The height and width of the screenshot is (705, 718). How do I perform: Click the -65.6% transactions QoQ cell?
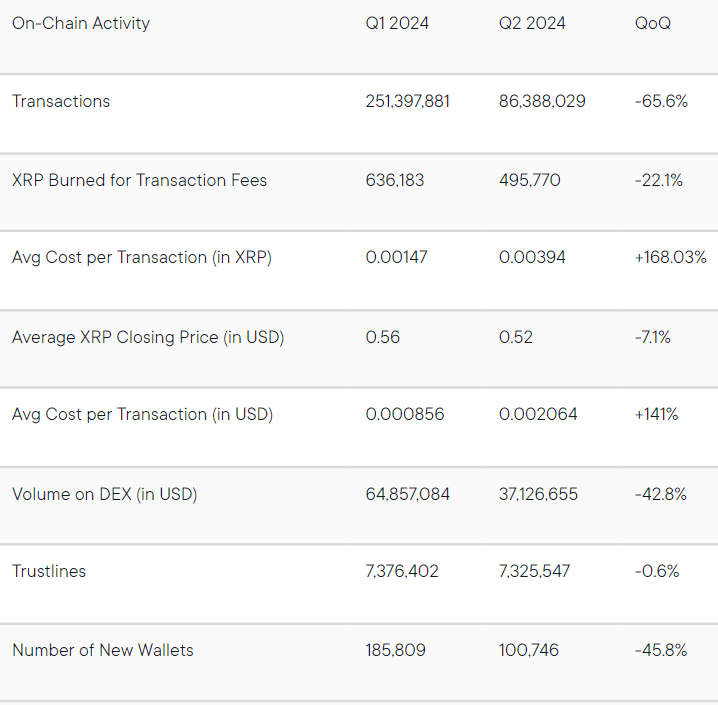(x=661, y=101)
